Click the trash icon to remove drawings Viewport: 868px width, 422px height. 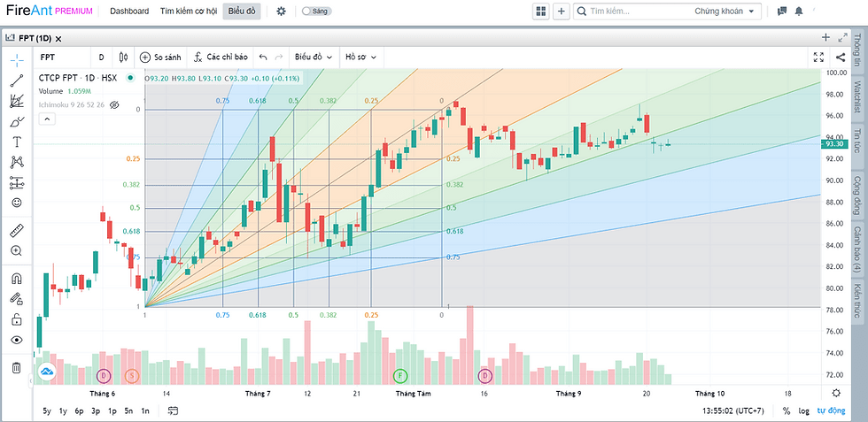(x=17, y=367)
